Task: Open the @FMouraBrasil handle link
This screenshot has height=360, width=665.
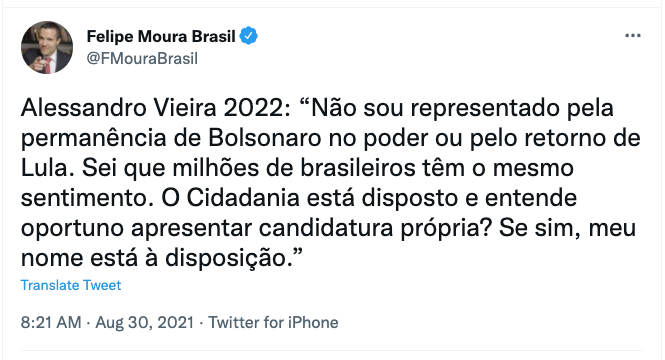Action: coord(142,59)
